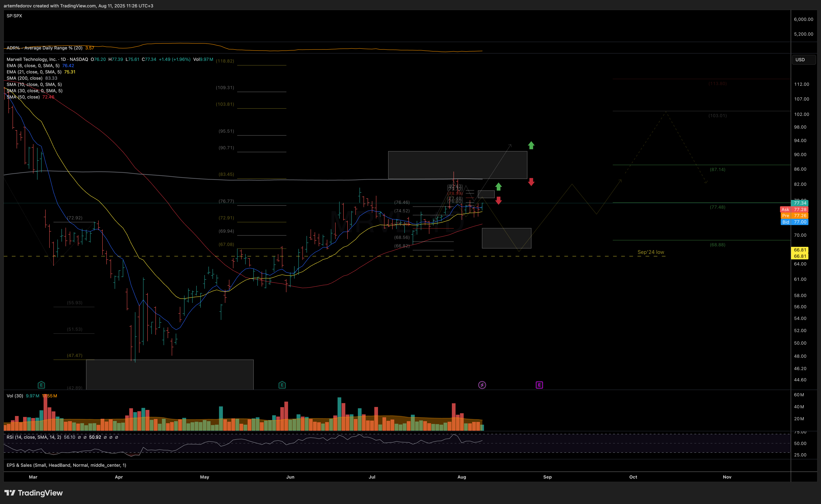Click the (103.01) projection level label
The height and width of the screenshot is (504, 821).
click(x=717, y=116)
